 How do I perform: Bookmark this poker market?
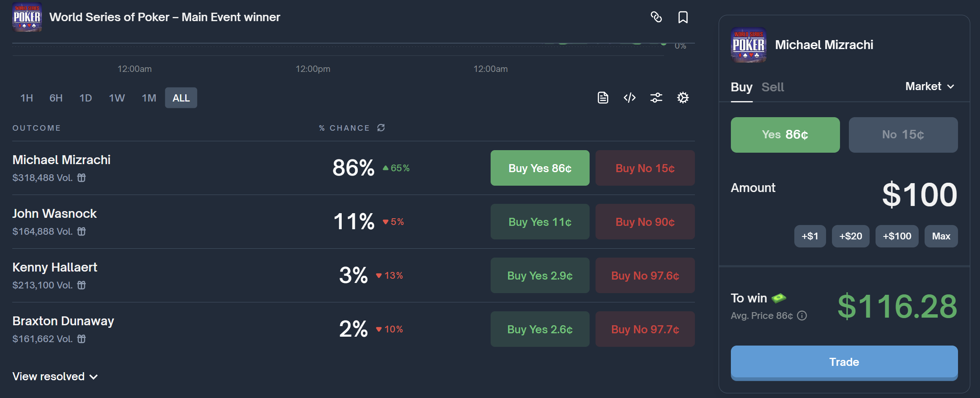pos(683,17)
